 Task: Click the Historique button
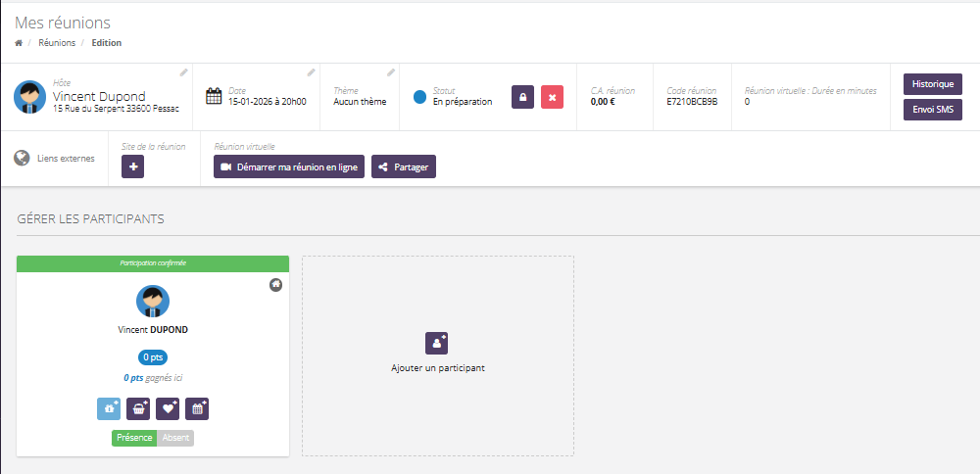coord(932,84)
